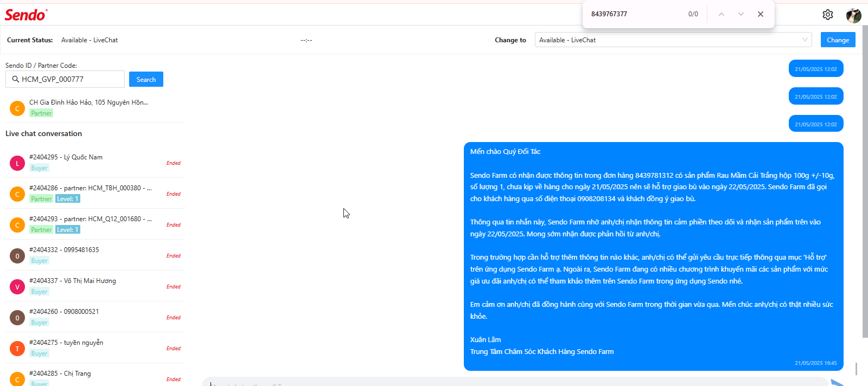868x386 pixels.
Task: Click the Buyer tag under Lý Quốc Nam
Action: 39,168
